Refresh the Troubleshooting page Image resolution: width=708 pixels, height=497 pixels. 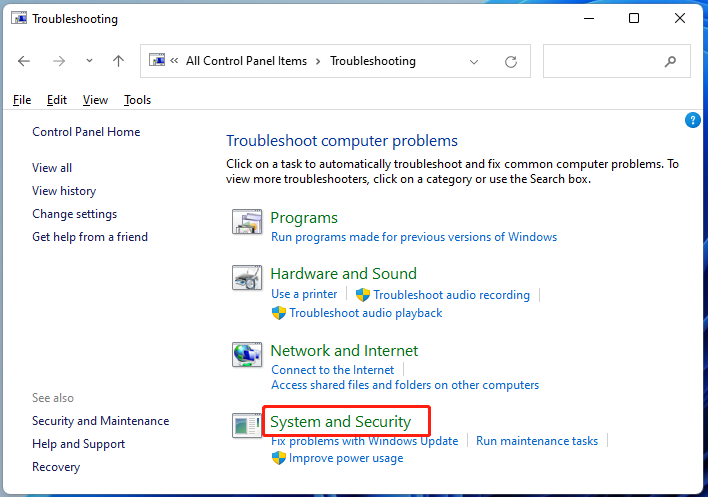[x=511, y=62]
